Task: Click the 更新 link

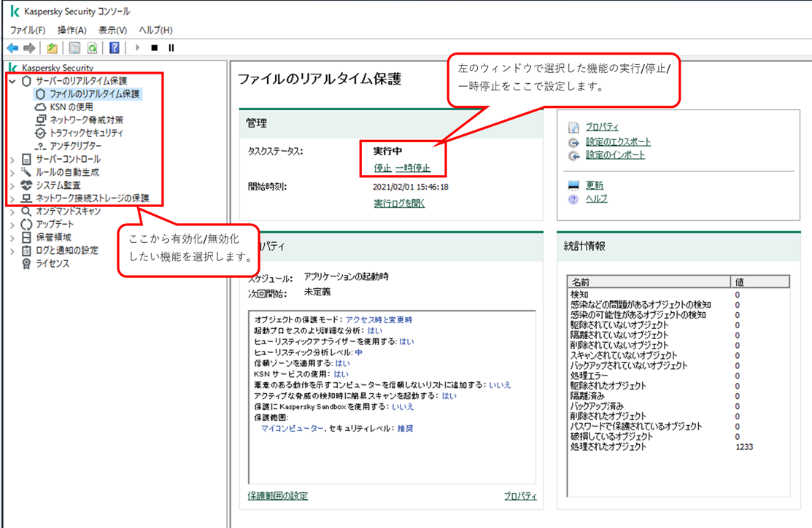Action: click(x=595, y=185)
